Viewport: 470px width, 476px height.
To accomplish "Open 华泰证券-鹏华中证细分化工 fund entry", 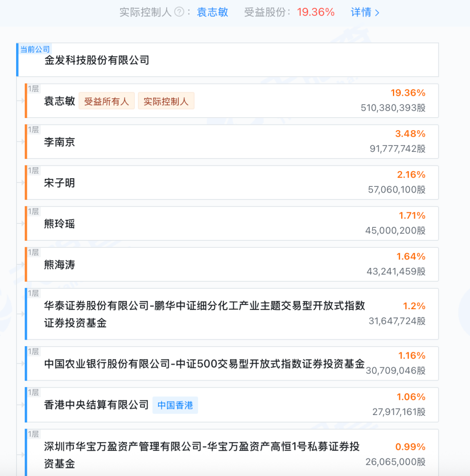I will click(205, 314).
